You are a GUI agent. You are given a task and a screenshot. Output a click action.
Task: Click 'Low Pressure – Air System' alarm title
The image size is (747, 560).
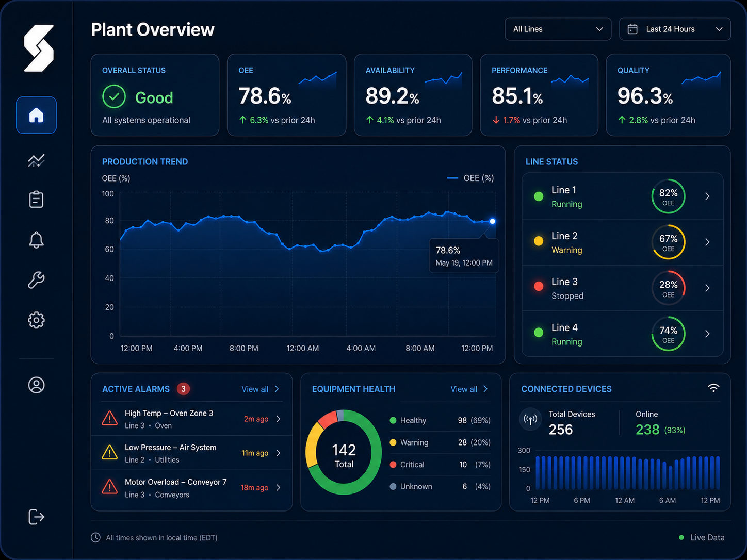(170, 447)
